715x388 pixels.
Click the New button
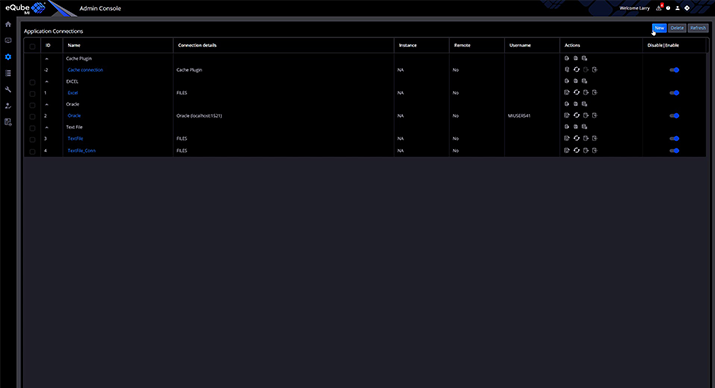[659, 28]
